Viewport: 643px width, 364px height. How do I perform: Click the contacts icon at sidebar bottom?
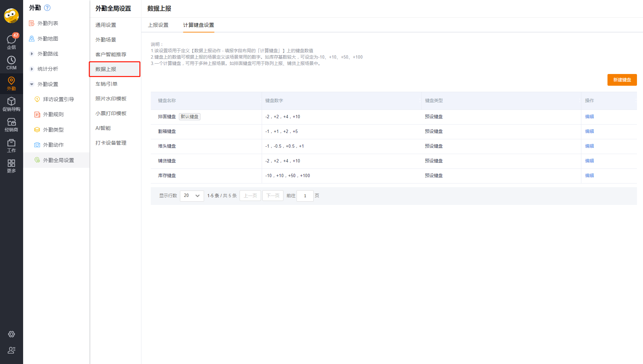coord(11,350)
